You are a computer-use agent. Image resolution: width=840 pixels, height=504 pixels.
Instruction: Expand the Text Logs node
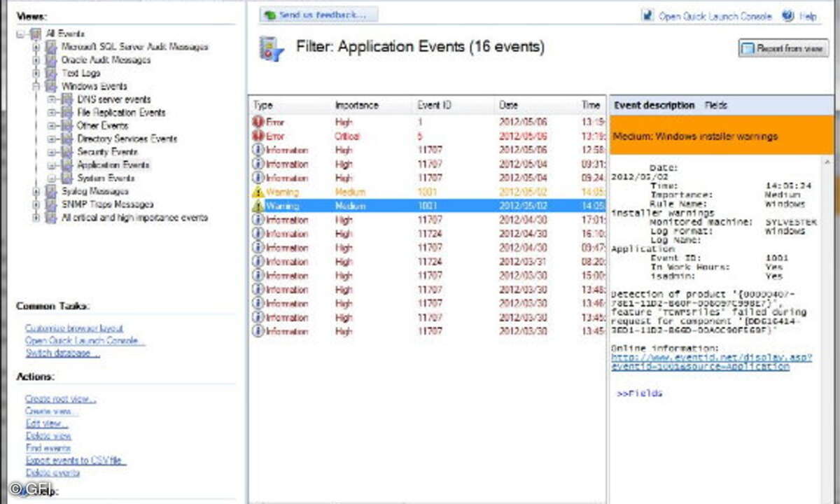36,73
